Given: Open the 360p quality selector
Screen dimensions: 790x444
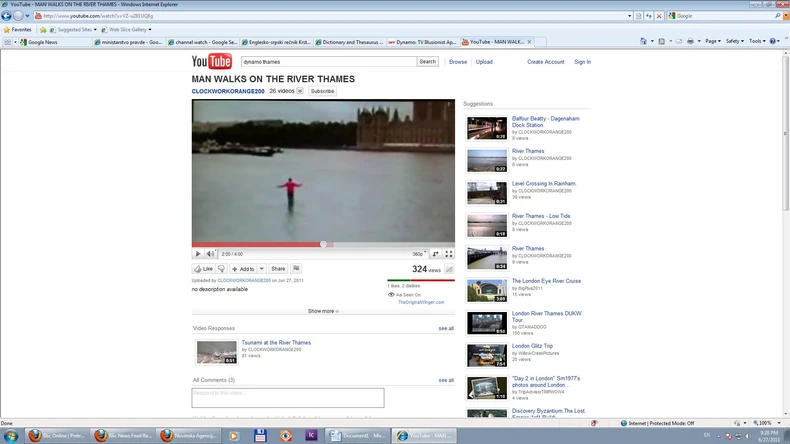Looking at the screenshot, I should pos(419,254).
